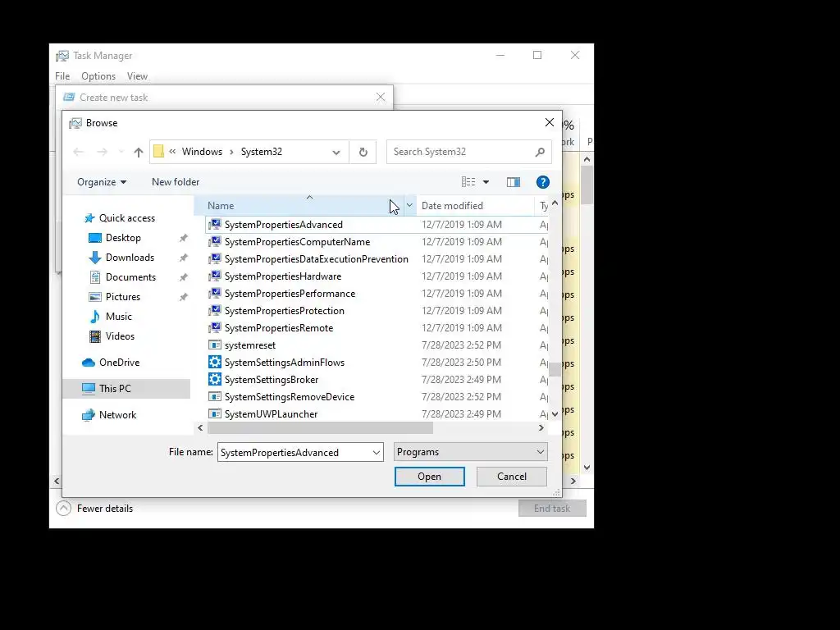The height and width of the screenshot is (630, 840).
Task: Open the View menu in Task Manager
Action: click(x=137, y=76)
